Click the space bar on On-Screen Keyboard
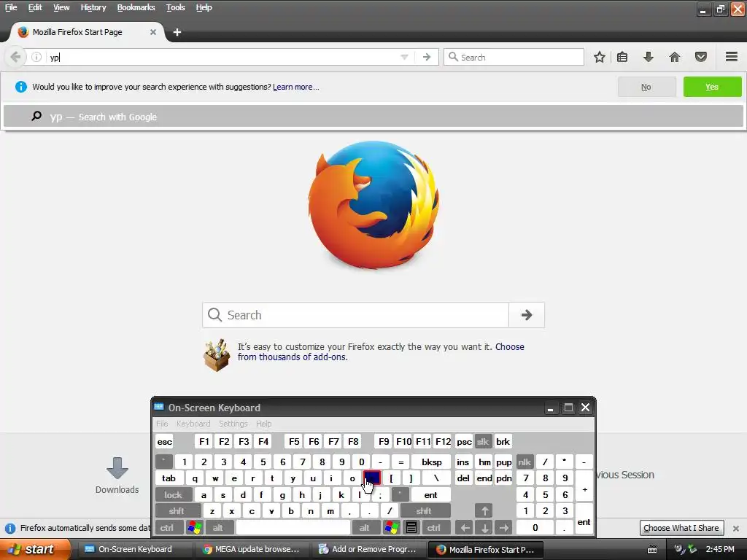This screenshot has height=560, width=747. (293, 528)
